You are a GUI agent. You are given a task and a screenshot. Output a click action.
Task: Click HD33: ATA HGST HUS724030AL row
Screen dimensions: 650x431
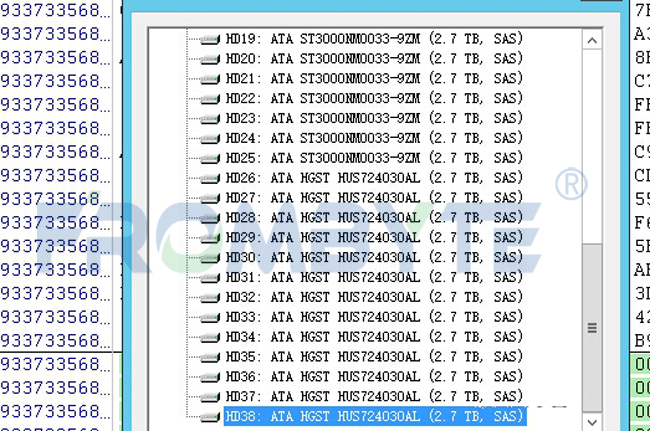click(374, 317)
